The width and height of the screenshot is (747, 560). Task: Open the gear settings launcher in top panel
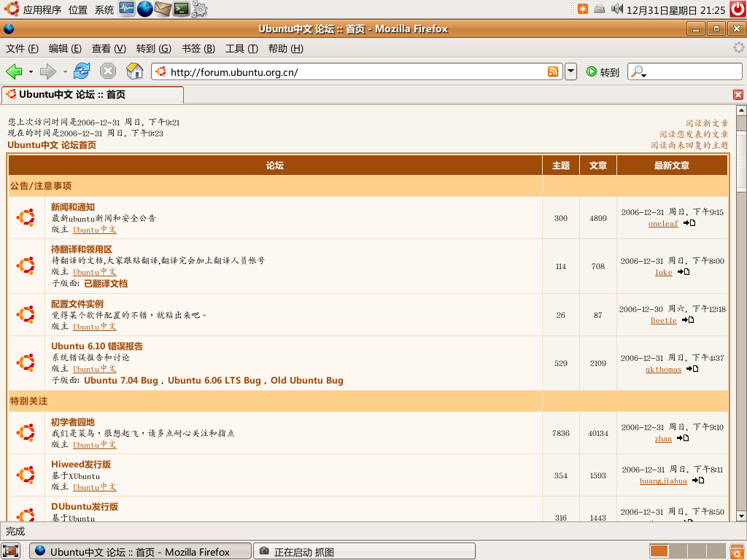[199, 9]
